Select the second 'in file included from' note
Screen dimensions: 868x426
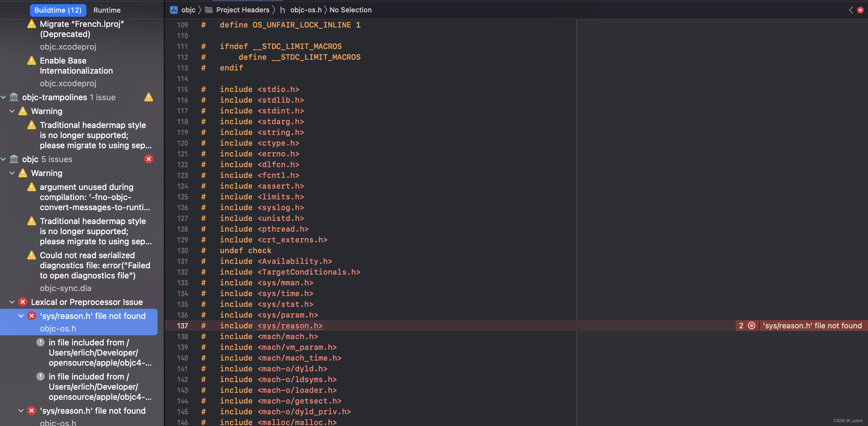100,386
